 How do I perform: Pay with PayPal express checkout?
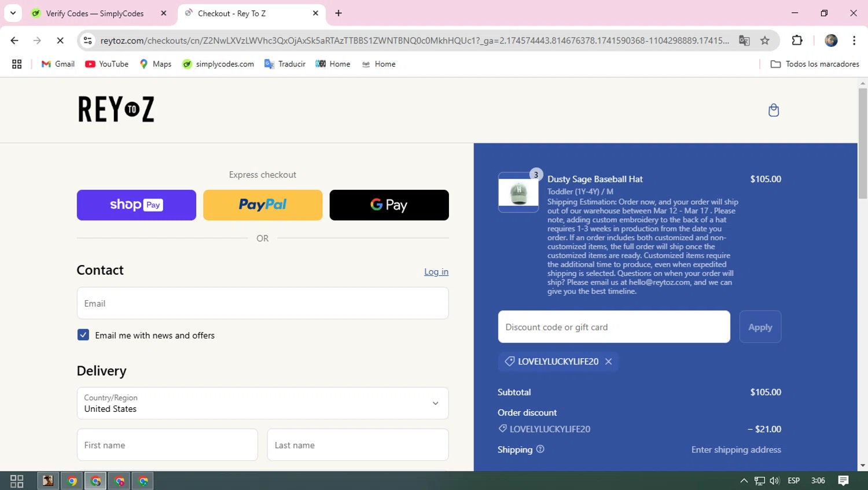pyautogui.click(x=263, y=205)
